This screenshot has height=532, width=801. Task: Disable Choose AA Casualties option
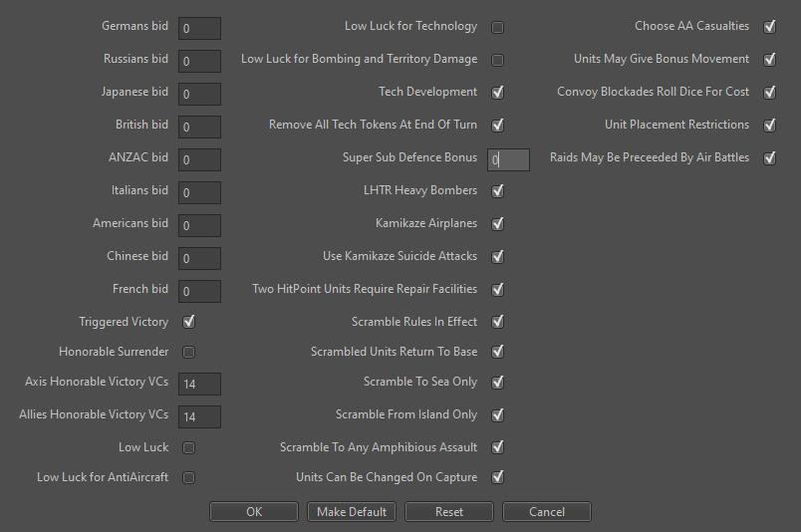click(x=770, y=27)
